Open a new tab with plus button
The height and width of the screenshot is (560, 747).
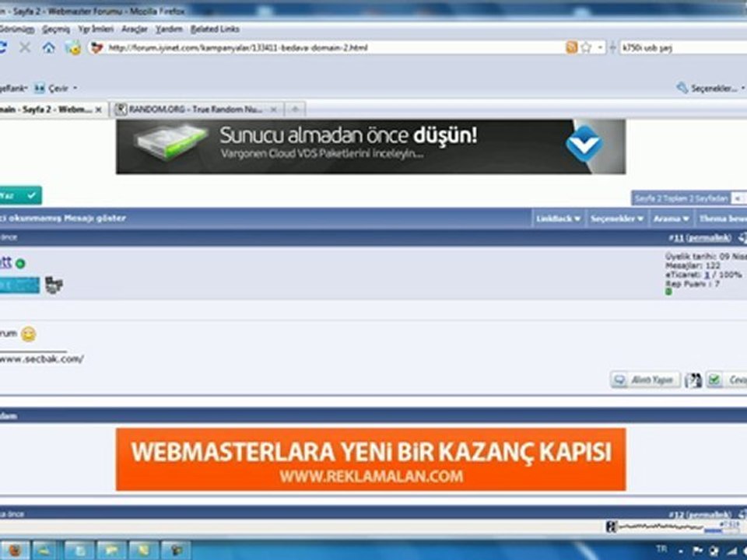tap(296, 110)
